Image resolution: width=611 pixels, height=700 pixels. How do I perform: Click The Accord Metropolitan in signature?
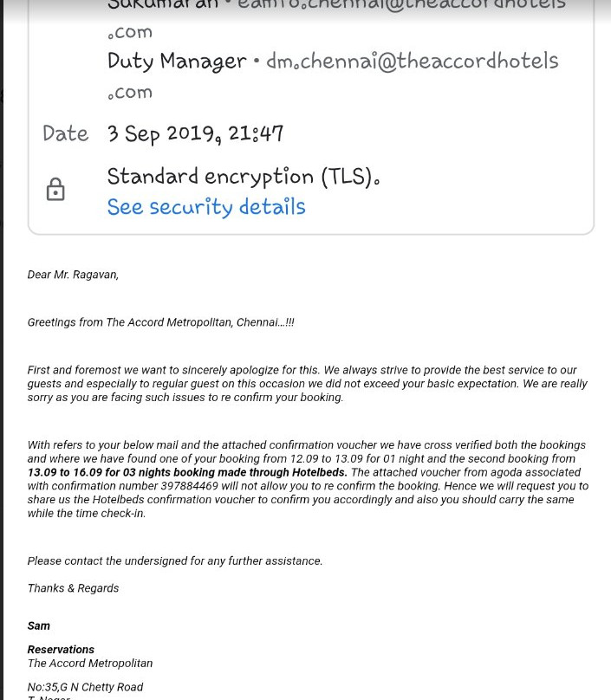(x=90, y=663)
